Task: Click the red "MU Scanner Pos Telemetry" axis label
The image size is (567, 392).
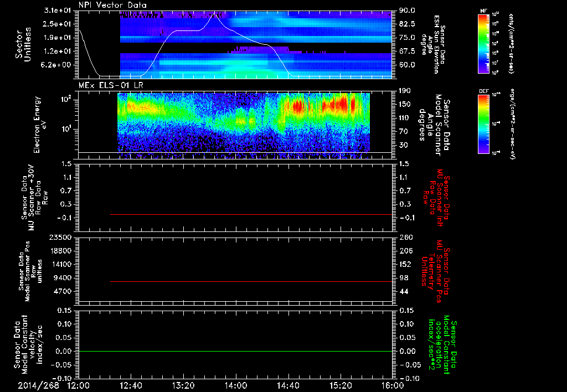Action: tap(435, 271)
